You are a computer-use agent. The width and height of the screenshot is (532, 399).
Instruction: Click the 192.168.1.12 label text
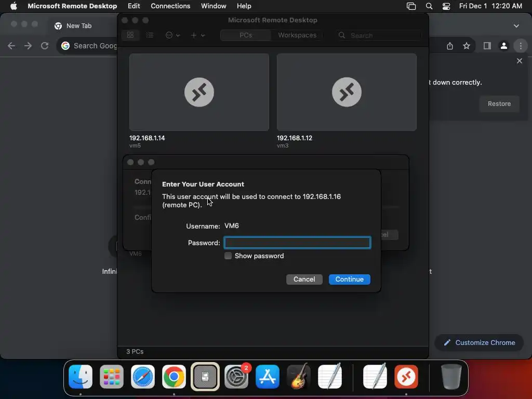295,138
